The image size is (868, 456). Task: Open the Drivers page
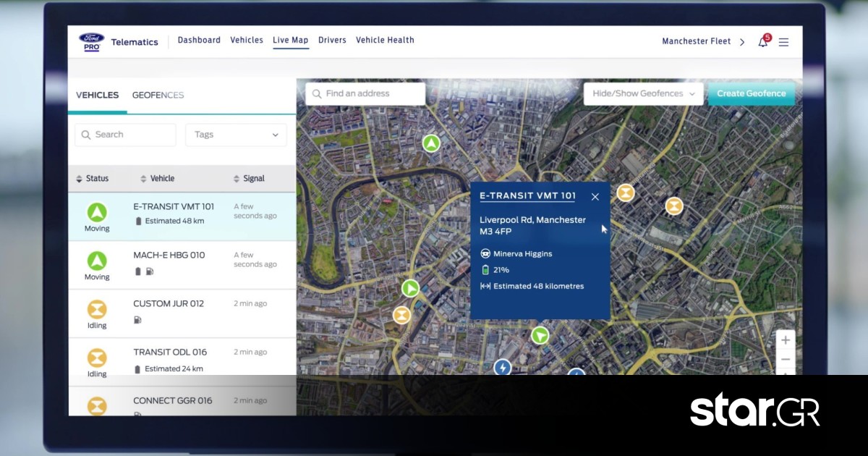point(332,41)
